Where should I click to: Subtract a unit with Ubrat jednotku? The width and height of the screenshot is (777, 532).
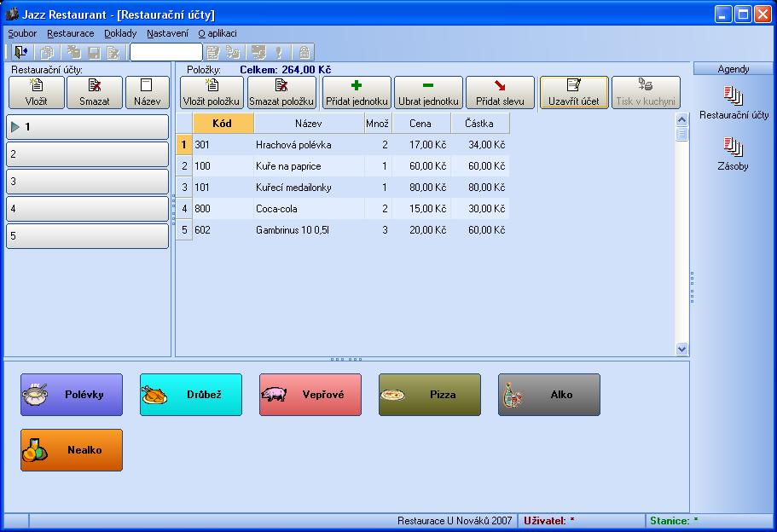click(429, 93)
